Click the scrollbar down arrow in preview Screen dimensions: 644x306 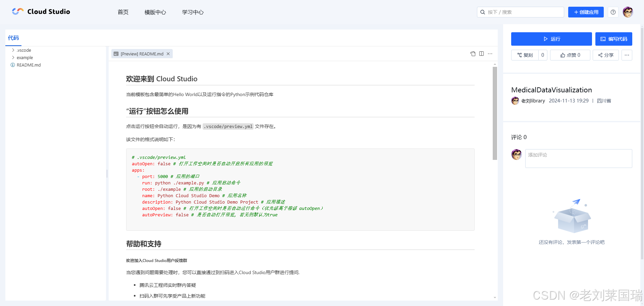point(495,298)
